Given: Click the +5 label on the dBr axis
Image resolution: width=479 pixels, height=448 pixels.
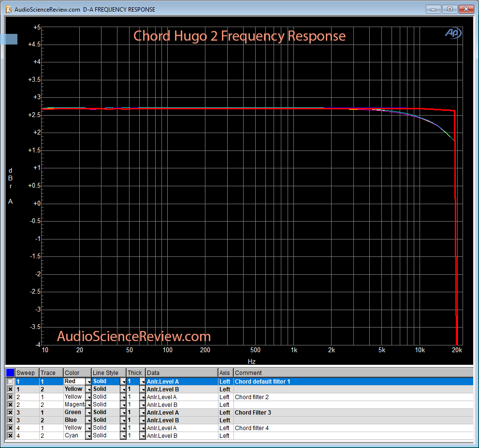Looking at the screenshot, I should coord(37,28).
